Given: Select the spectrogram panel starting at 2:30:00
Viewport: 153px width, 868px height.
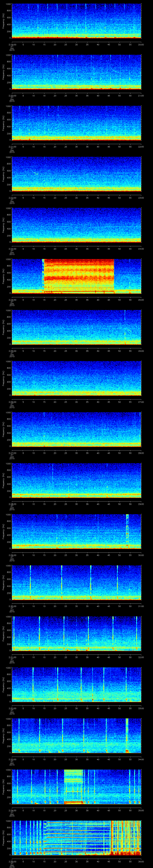Looking at the screenshot, I should click(76, 582).
